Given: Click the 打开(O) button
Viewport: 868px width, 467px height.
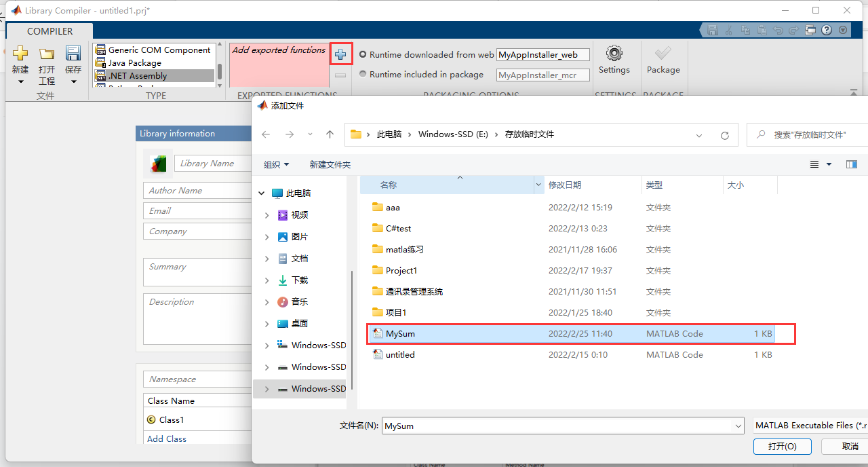Looking at the screenshot, I should click(782, 446).
